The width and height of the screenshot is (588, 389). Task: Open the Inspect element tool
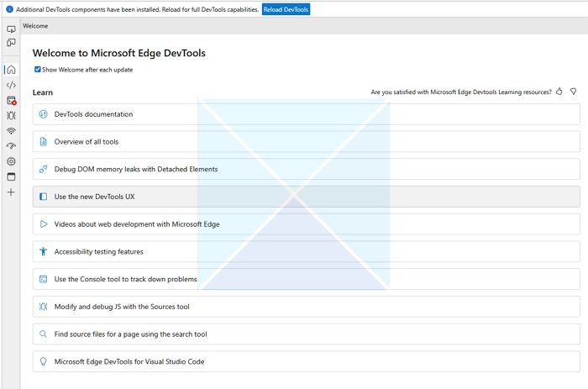pos(11,29)
